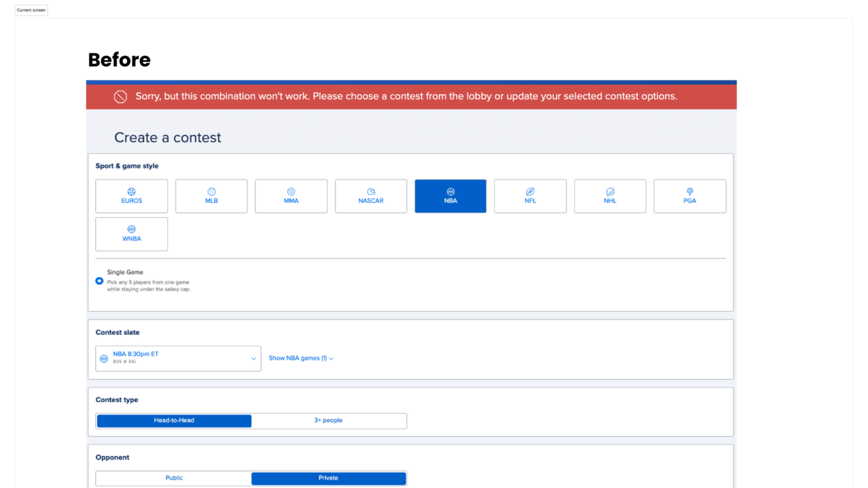Viewport: 868px width, 488px height.
Task: Click the Current screen label
Action: coord(31,10)
